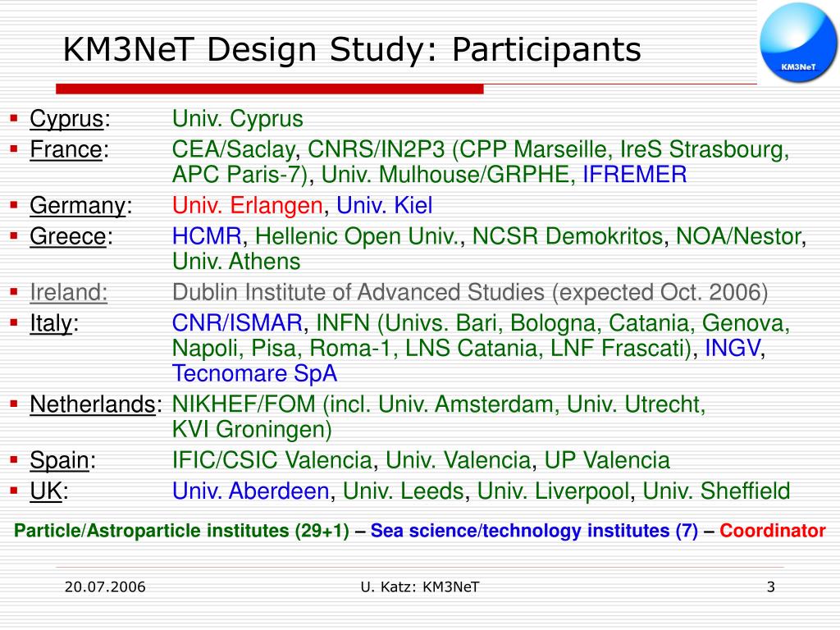Click 'Univ. Cyprus' entry
The image size is (840, 630).
tap(237, 119)
